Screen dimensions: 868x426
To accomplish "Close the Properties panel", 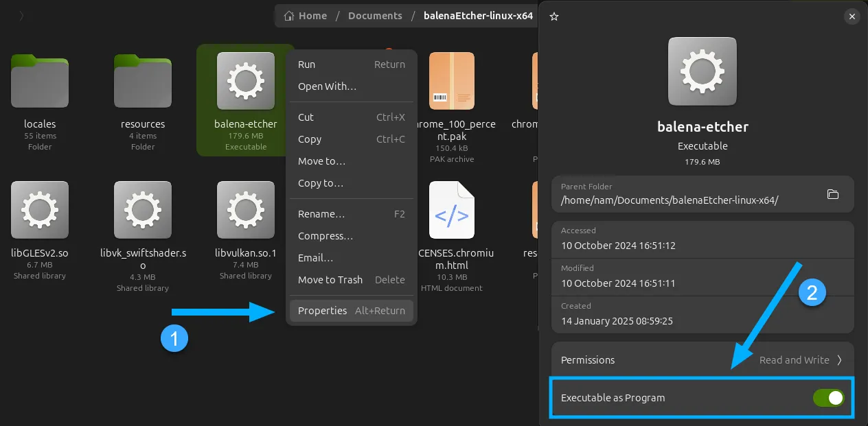I will point(852,16).
